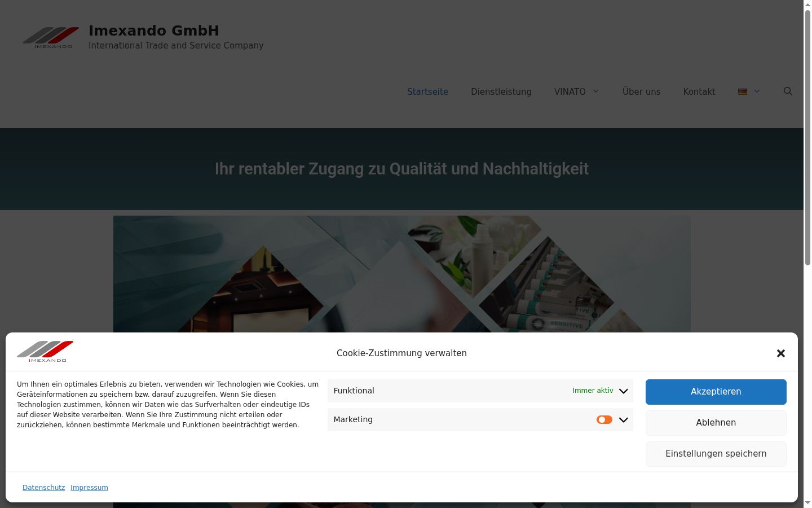Click the 'Immer aktiv' status text

click(593, 391)
